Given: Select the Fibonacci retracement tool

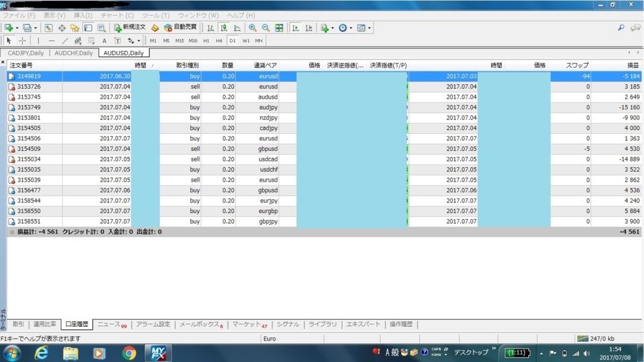Looking at the screenshot, I should (91, 41).
